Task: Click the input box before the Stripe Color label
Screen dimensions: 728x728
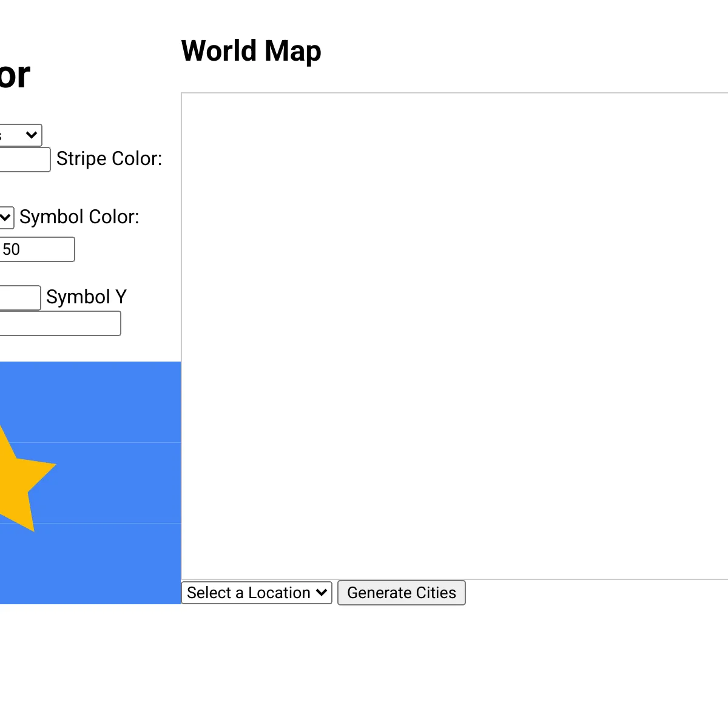Action: pos(25,160)
